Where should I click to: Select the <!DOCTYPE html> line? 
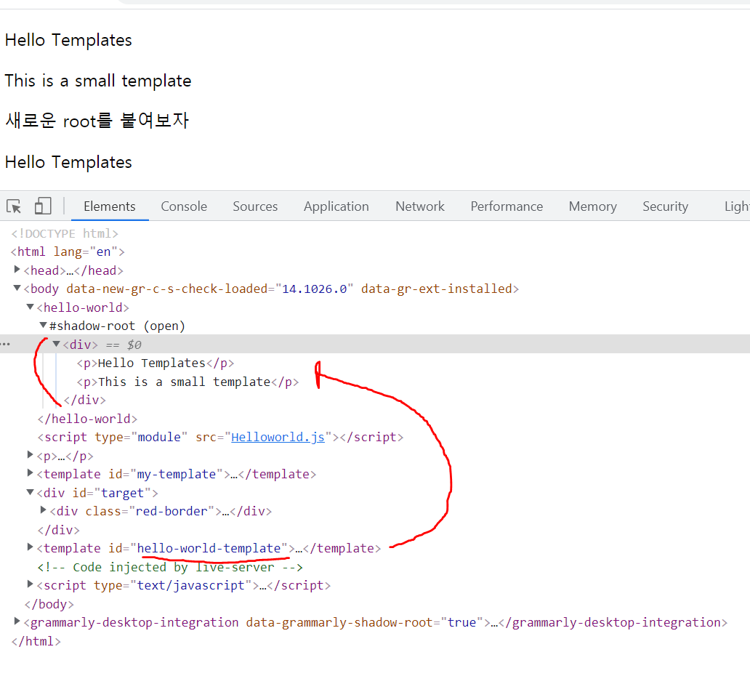pyautogui.click(x=65, y=233)
